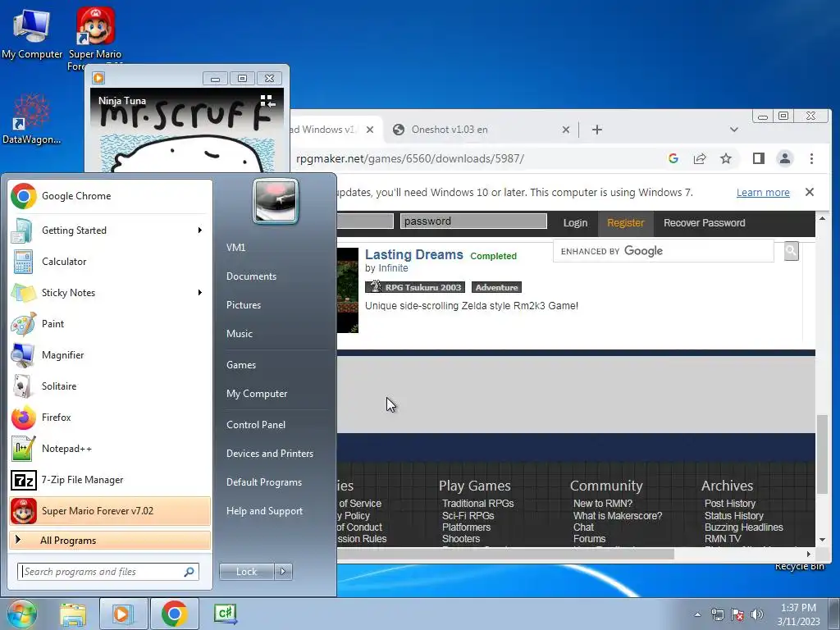The height and width of the screenshot is (630, 840).
Task: Expand Getting Started submenu arrow
Action: tap(200, 231)
